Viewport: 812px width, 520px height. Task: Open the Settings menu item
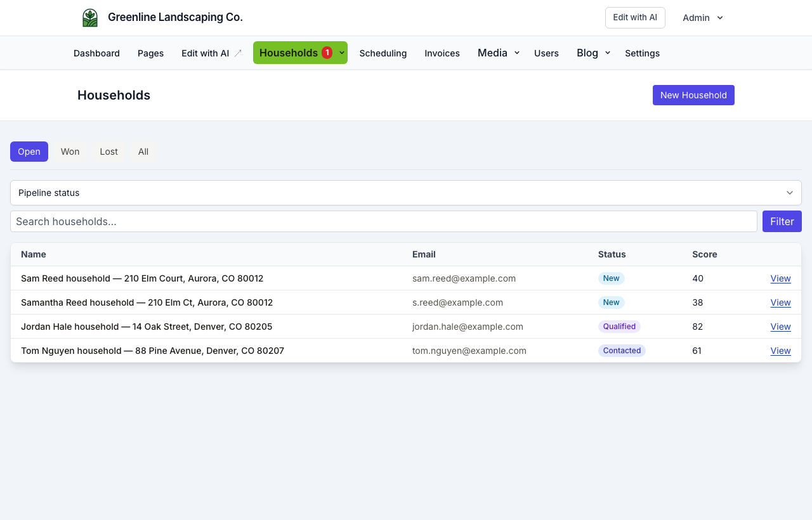point(642,53)
